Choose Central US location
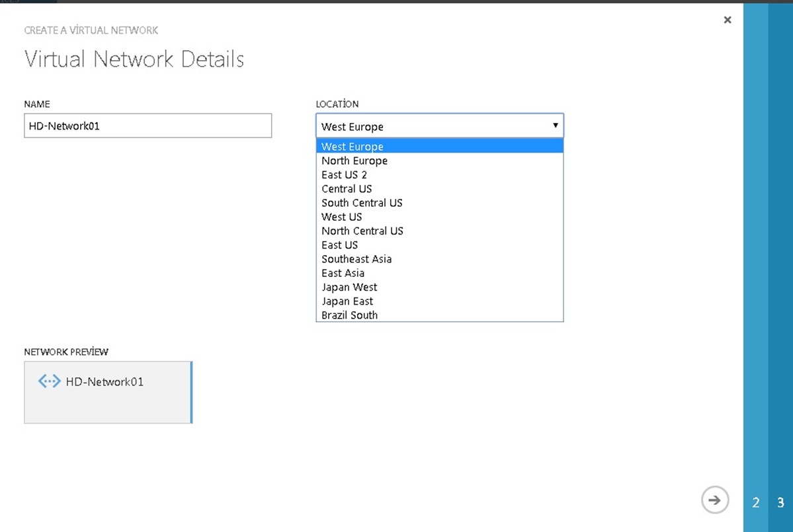The image size is (793, 532). click(439, 188)
